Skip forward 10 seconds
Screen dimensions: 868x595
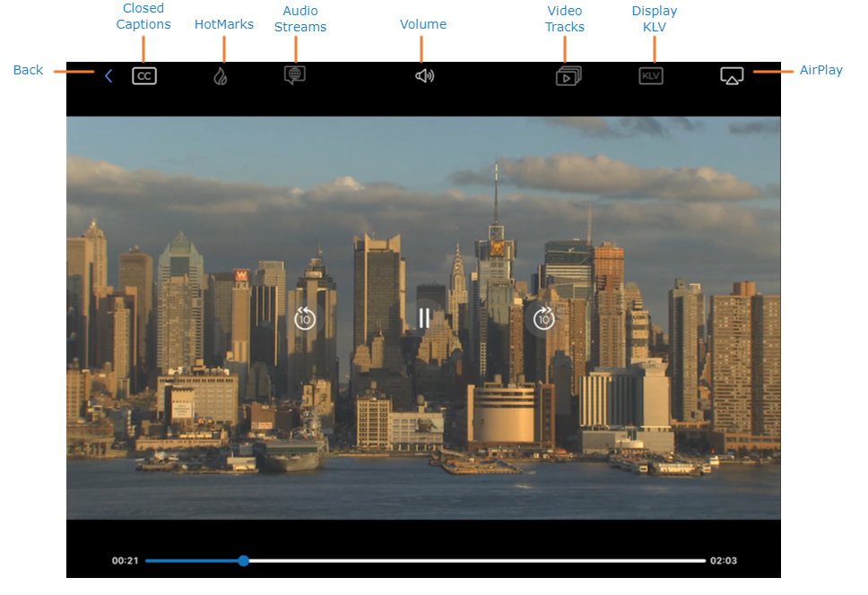[x=543, y=318]
